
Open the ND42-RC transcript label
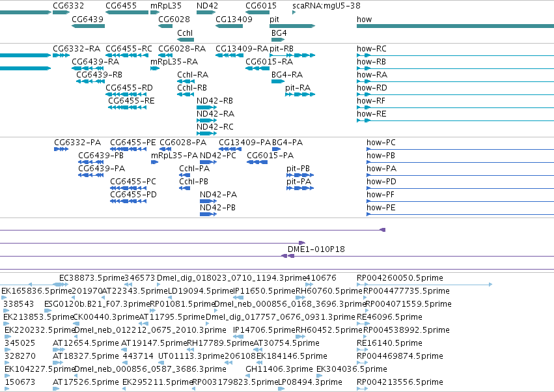click(215, 126)
